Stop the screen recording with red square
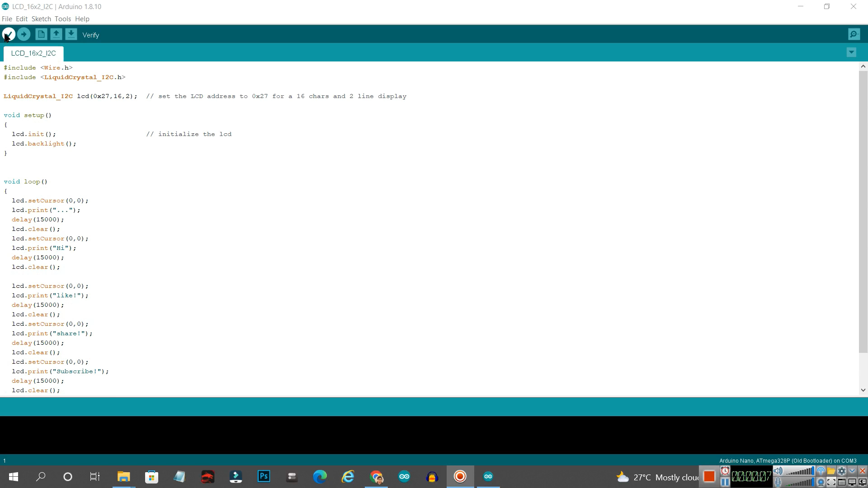This screenshot has width=868, height=488. pos(709,476)
